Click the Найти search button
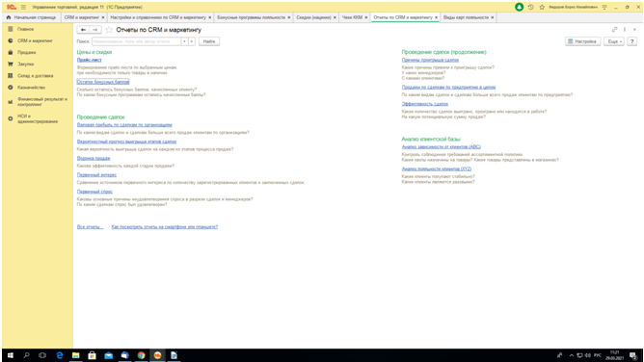This screenshot has height=362, width=644. pos(209,41)
